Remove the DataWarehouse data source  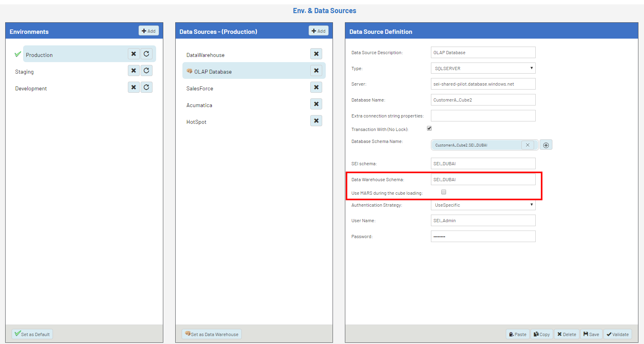[x=316, y=54]
